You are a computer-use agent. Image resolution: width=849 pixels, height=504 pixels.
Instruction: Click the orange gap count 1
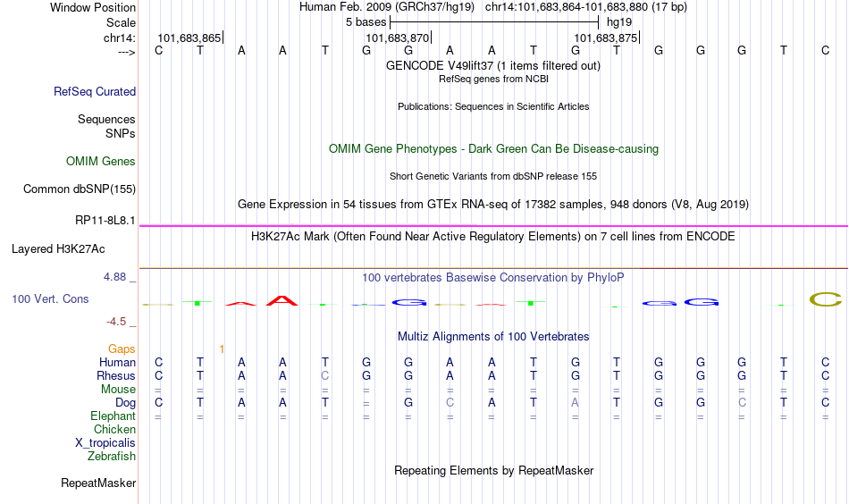222,349
